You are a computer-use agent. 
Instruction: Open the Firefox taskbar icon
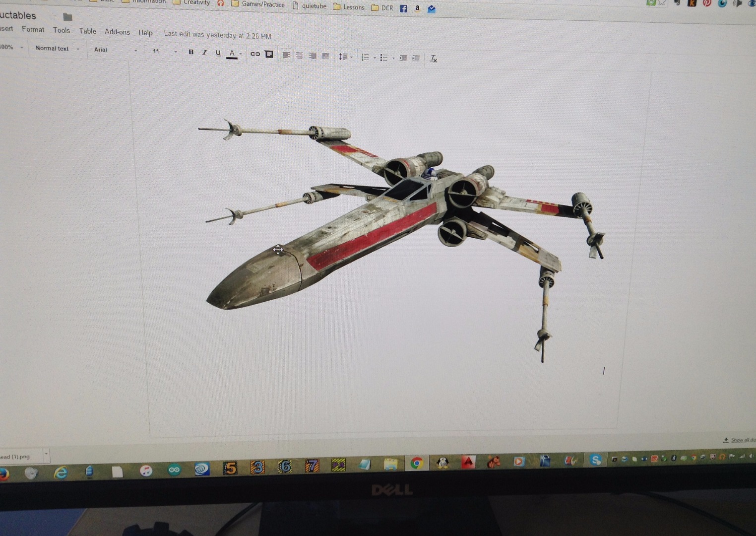4,474
